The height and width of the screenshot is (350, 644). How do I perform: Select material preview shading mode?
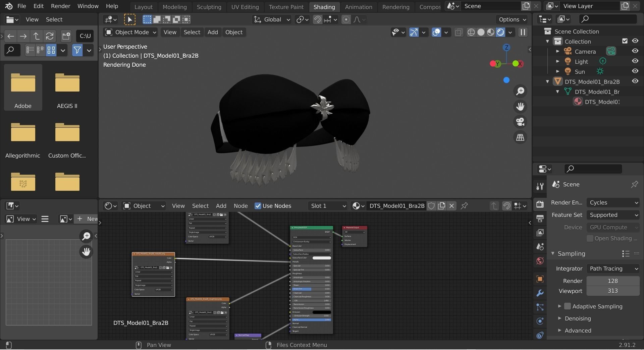coord(490,32)
